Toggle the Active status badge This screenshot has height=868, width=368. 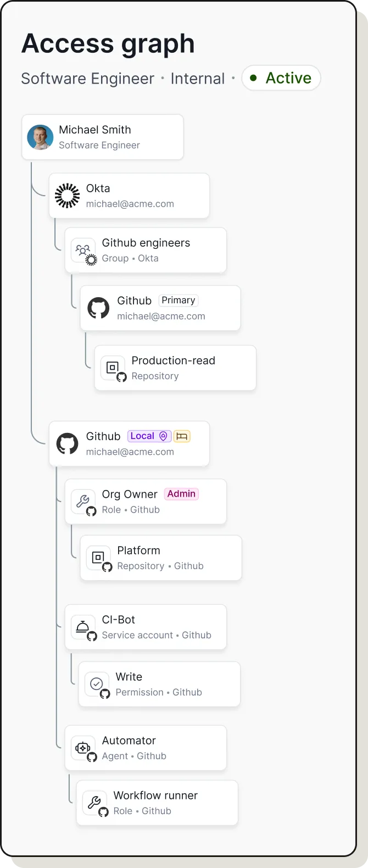click(x=281, y=77)
